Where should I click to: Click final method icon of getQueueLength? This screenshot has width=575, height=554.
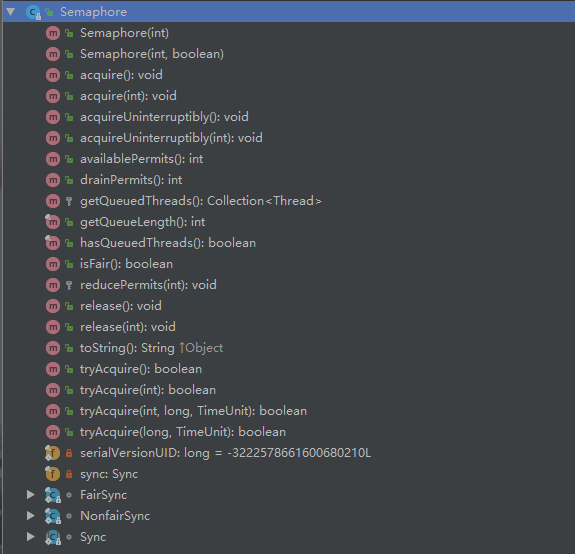52,222
